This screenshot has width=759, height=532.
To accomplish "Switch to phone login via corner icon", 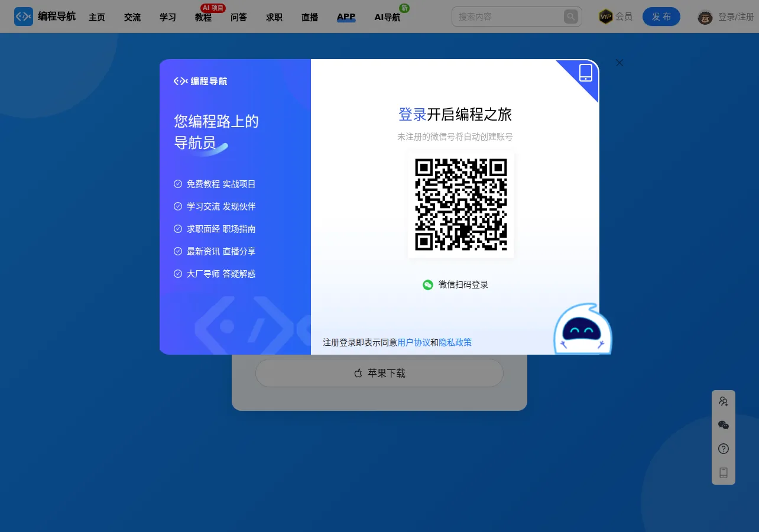I will [585, 73].
